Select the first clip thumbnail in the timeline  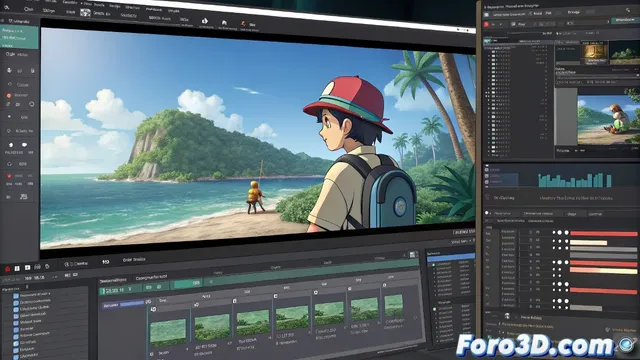pos(168,333)
